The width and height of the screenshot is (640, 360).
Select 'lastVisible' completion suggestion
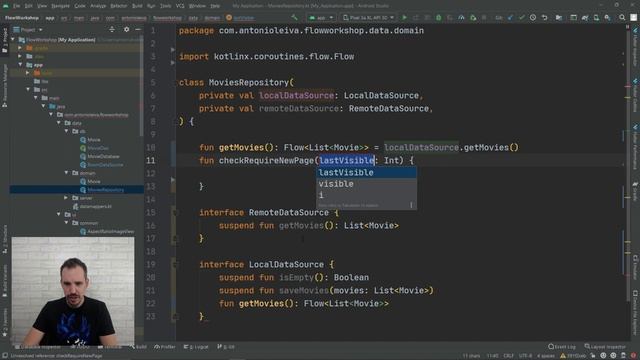[367, 172]
